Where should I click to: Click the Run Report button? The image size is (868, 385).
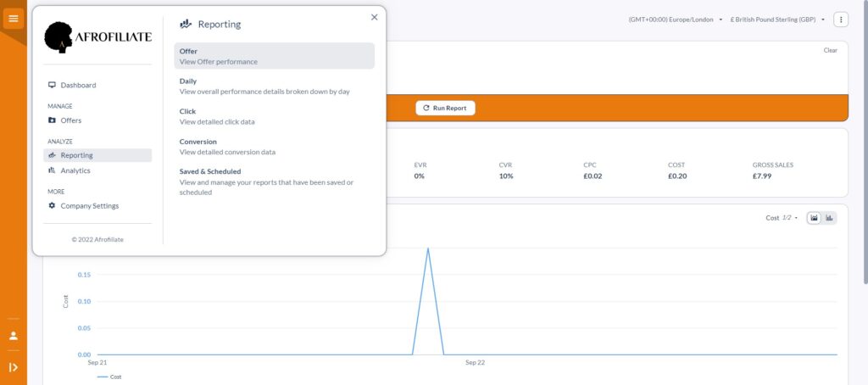pos(445,108)
